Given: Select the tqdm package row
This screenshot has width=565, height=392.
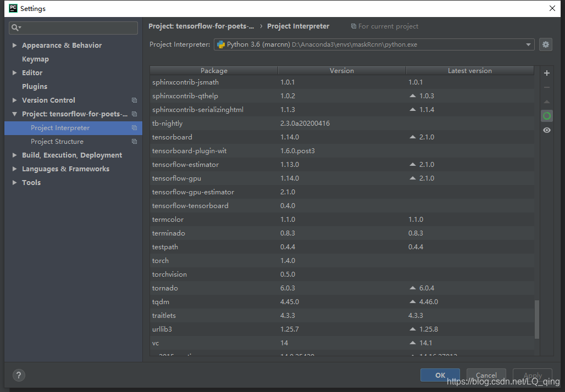Looking at the screenshot, I should (342, 301).
